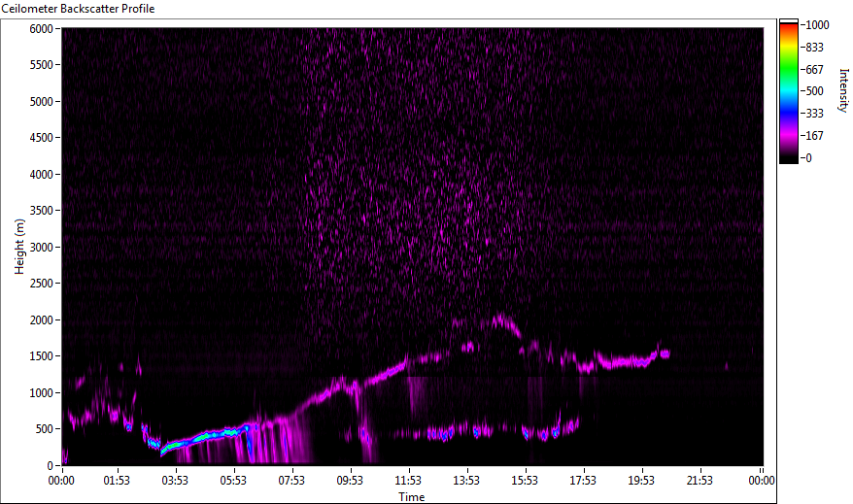Image resolution: width=853 pixels, height=504 pixels.
Task: Click the 2000 height axis tick label
Action: (42, 319)
